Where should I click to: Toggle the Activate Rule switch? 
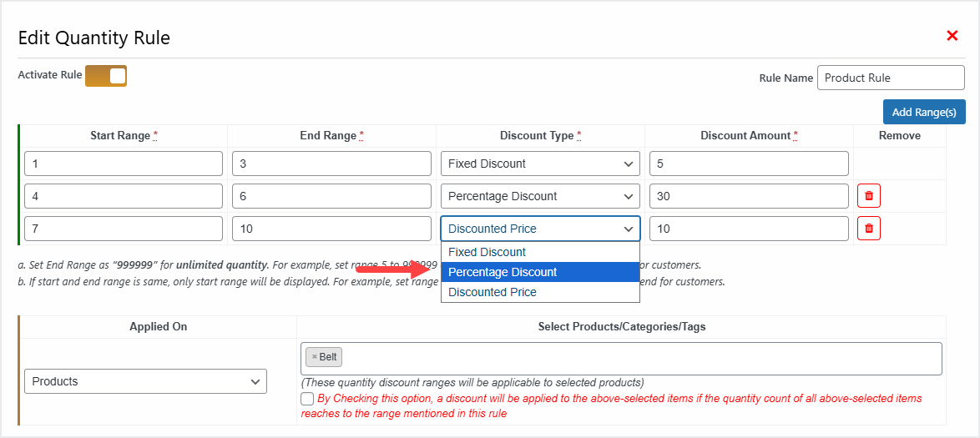(106, 76)
